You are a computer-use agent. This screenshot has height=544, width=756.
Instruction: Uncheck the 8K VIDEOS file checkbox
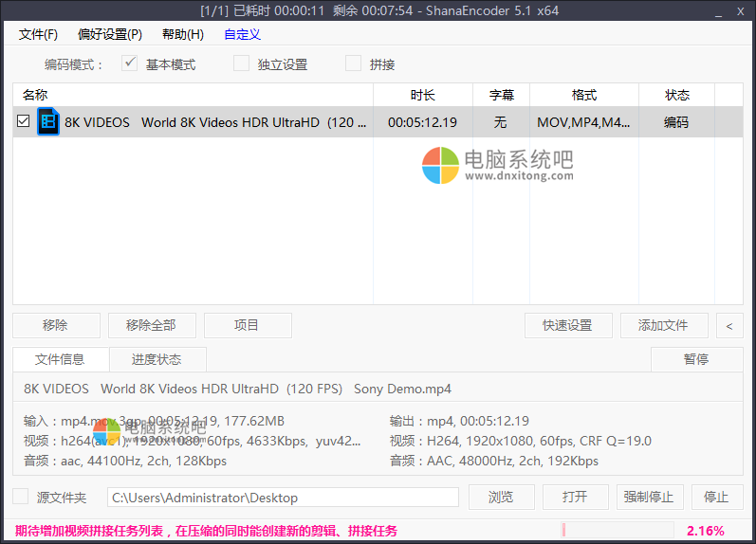23,121
